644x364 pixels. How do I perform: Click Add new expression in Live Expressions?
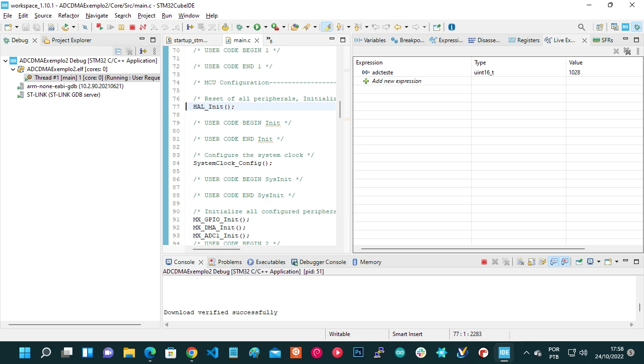pos(396,81)
